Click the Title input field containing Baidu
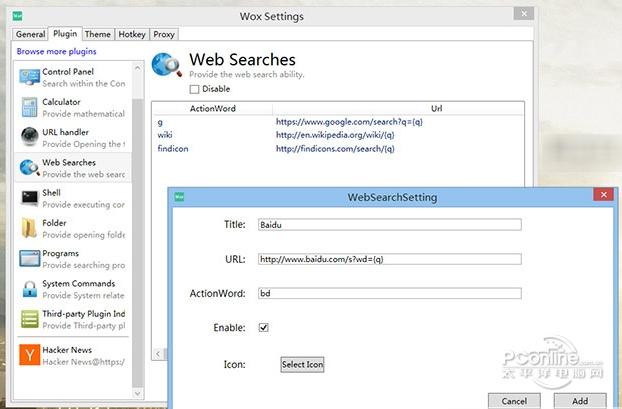The height and width of the screenshot is (409, 622). click(x=390, y=225)
